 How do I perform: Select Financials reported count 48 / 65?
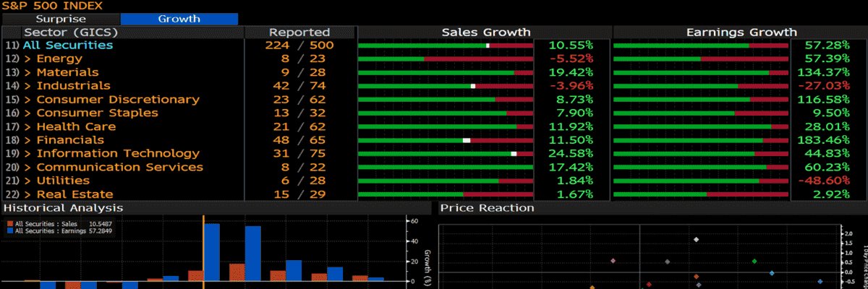[x=299, y=139]
